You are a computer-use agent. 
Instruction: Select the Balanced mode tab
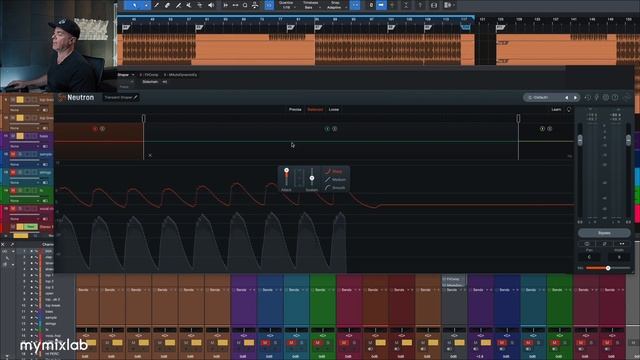[x=315, y=109]
